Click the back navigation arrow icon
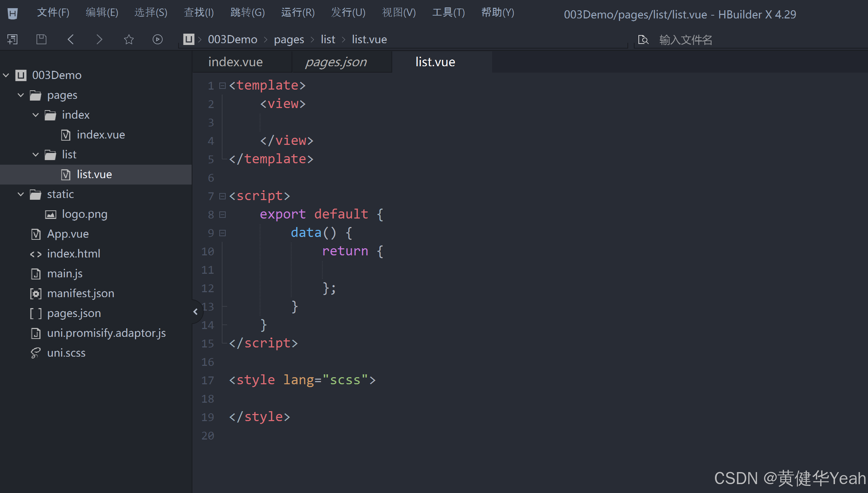 click(x=71, y=39)
